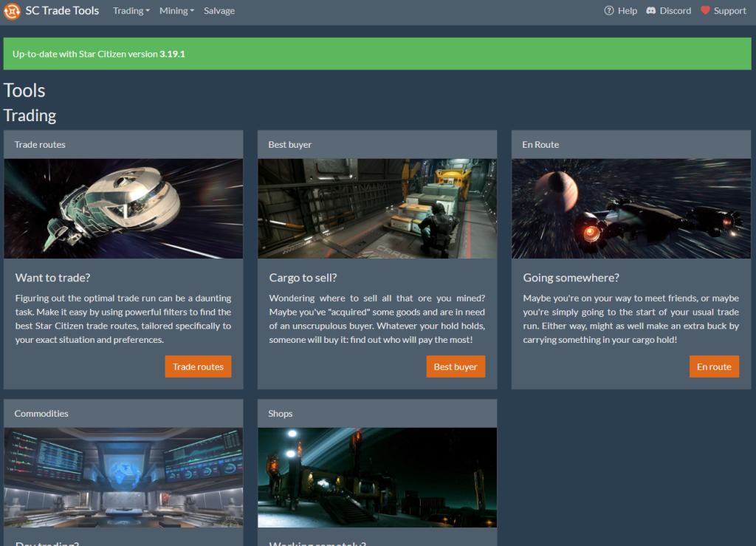The width and height of the screenshot is (756, 546).
Task: Click the En Route quantum travel image
Action: point(631,208)
